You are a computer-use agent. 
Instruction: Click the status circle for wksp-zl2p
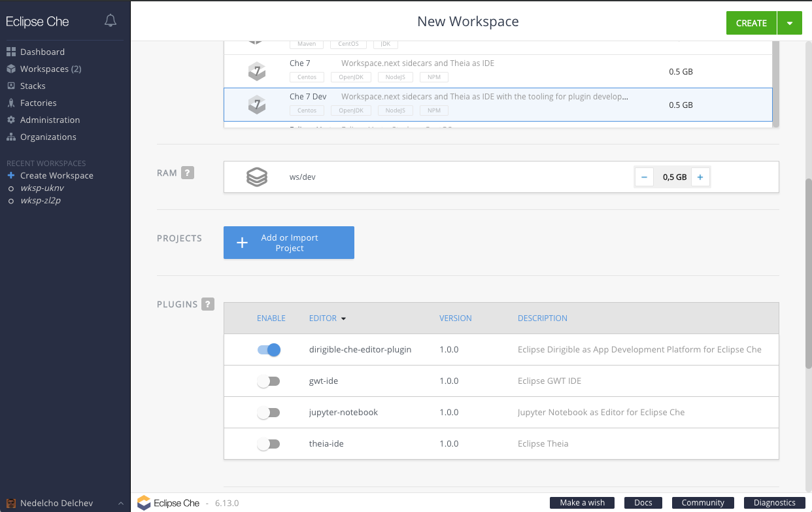coord(11,201)
